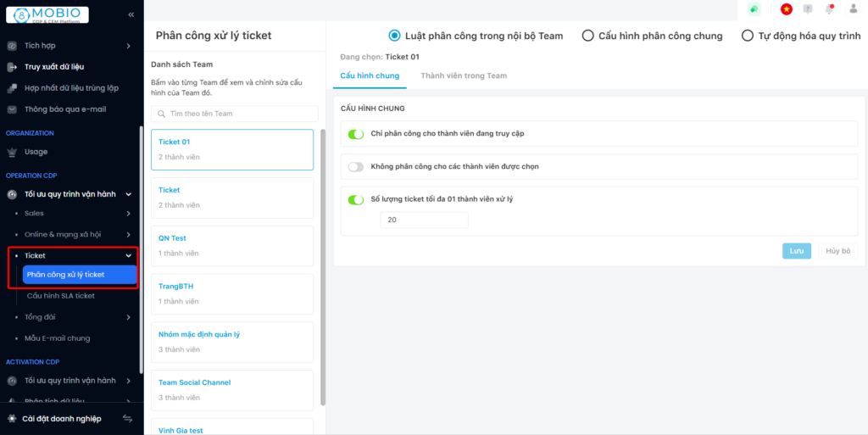Open the notification bell
This screenshot has height=435, width=868.
click(x=830, y=9)
